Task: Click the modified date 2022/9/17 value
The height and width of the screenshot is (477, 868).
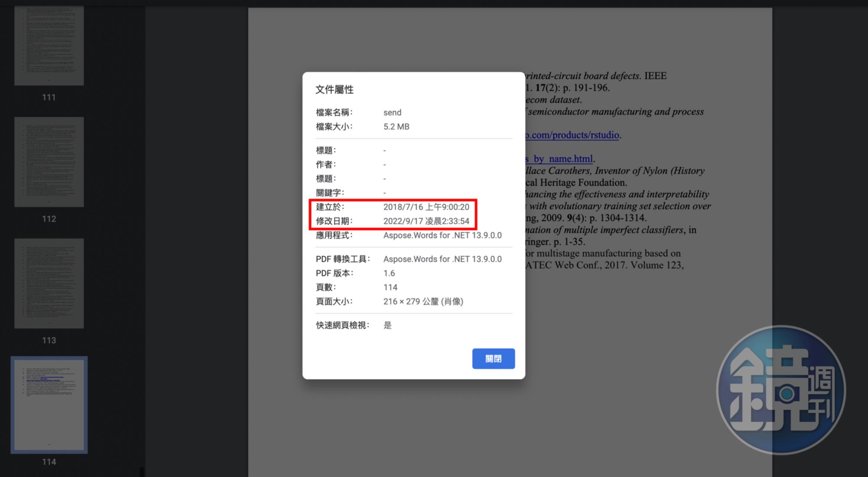Action: (x=426, y=221)
